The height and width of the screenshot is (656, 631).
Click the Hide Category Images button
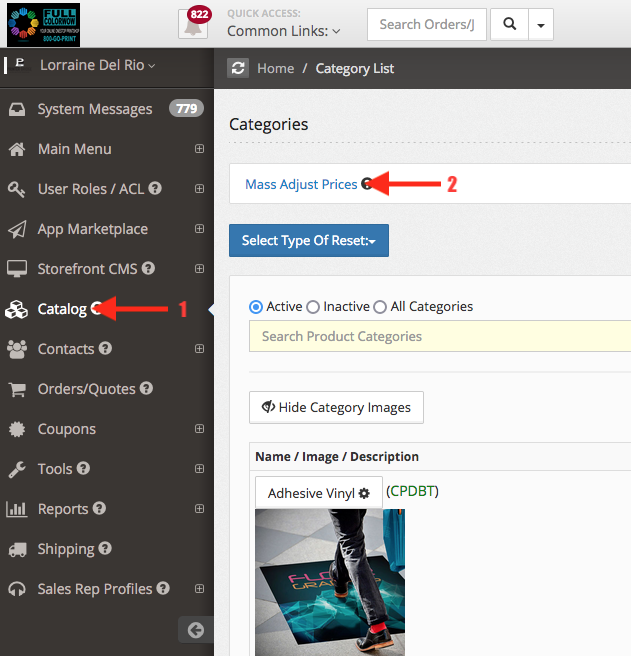[336, 407]
